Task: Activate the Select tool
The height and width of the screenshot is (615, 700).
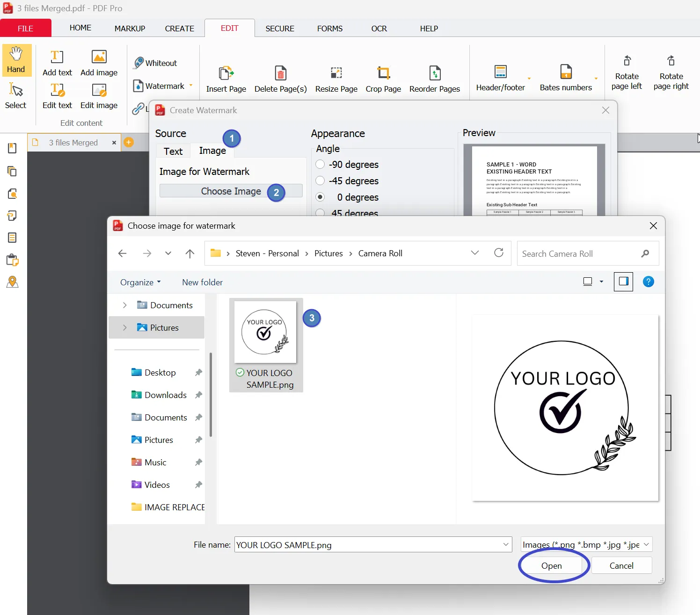Action: 15,96
